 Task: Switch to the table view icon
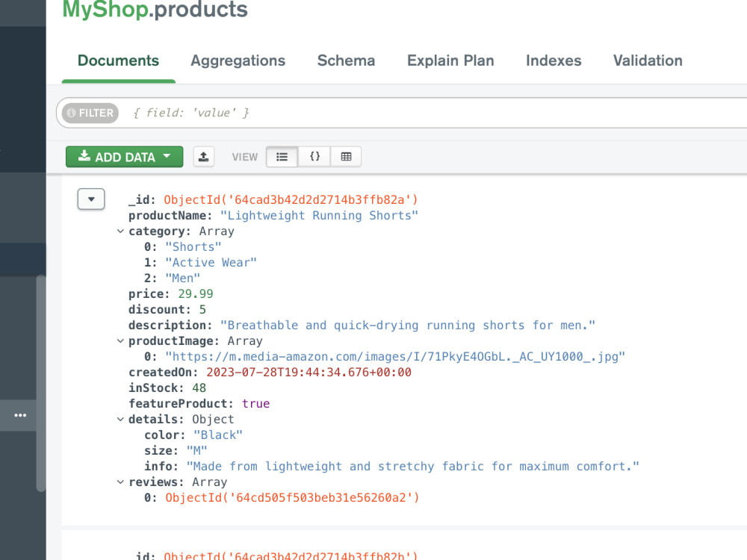(346, 156)
